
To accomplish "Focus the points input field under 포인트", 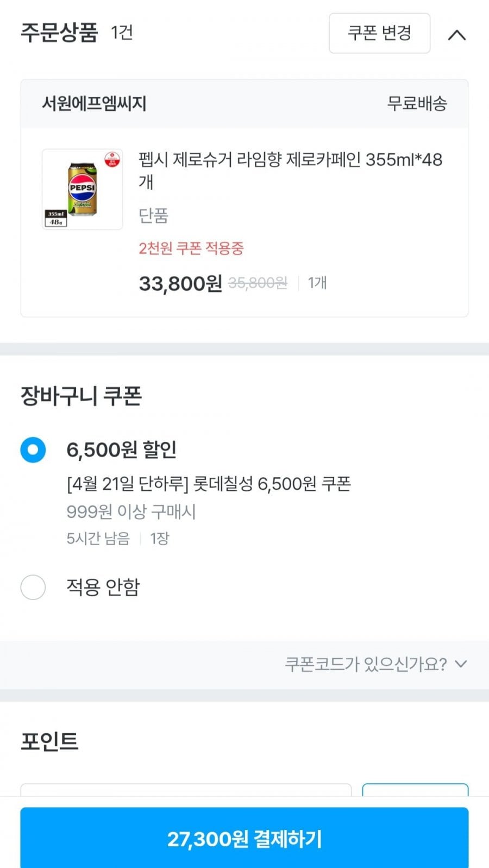I will point(186,790).
